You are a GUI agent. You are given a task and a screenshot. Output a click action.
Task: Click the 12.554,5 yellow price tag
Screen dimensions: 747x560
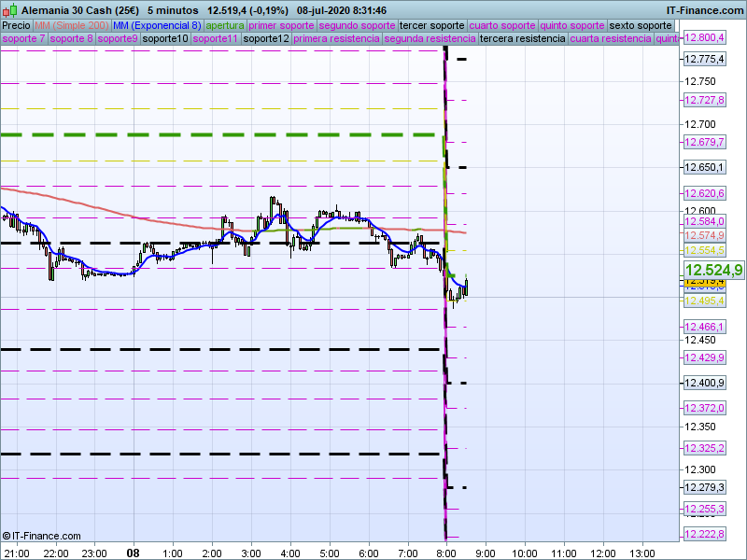pyautogui.click(x=705, y=251)
